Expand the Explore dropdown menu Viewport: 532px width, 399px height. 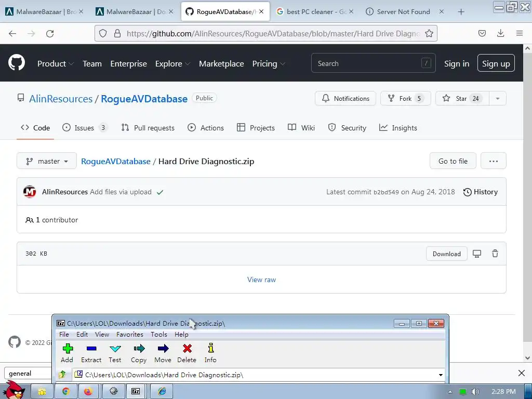(x=172, y=63)
